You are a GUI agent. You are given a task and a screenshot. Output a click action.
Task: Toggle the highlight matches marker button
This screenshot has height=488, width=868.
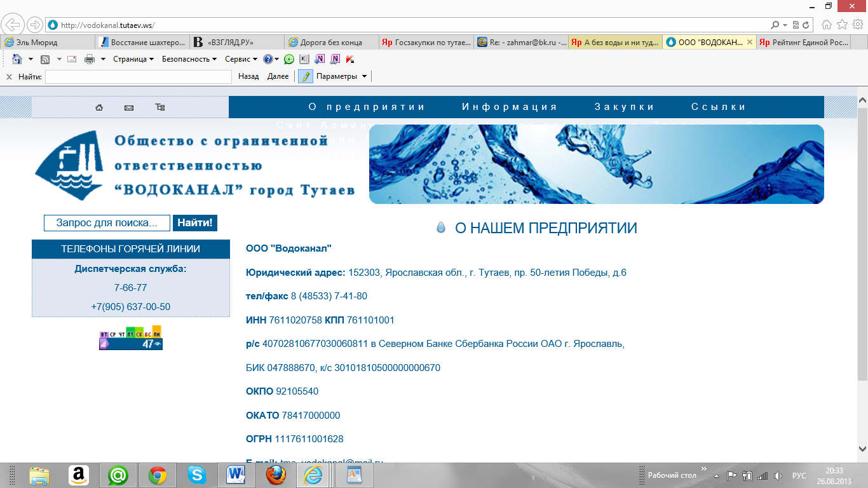coord(306,77)
